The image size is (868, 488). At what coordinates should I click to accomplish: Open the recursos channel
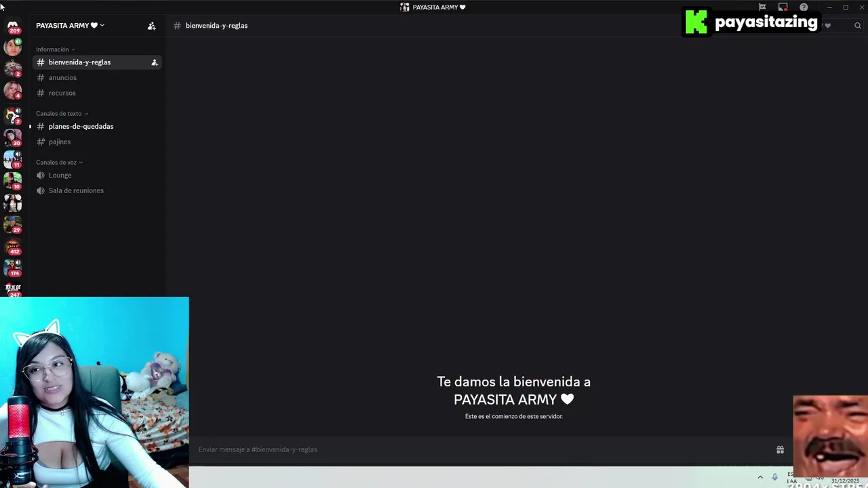(x=96, y=93)
